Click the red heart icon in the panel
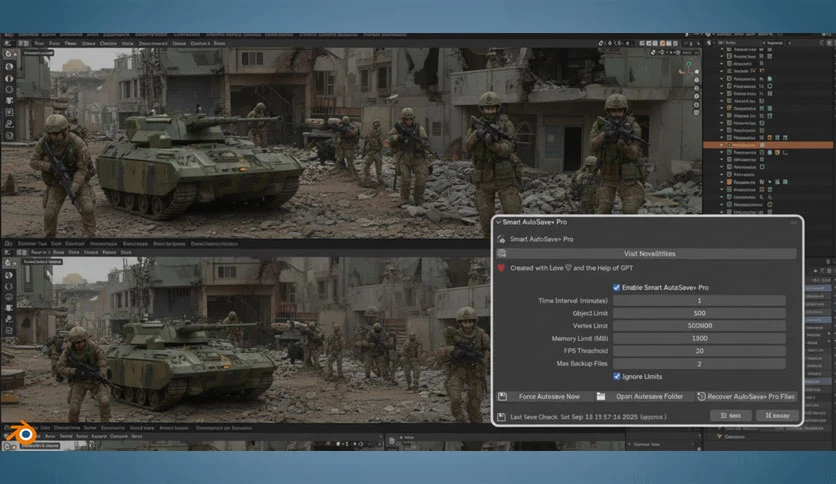Screen dimensions: 836x484 pyautogui.click(x=501, y=268)
